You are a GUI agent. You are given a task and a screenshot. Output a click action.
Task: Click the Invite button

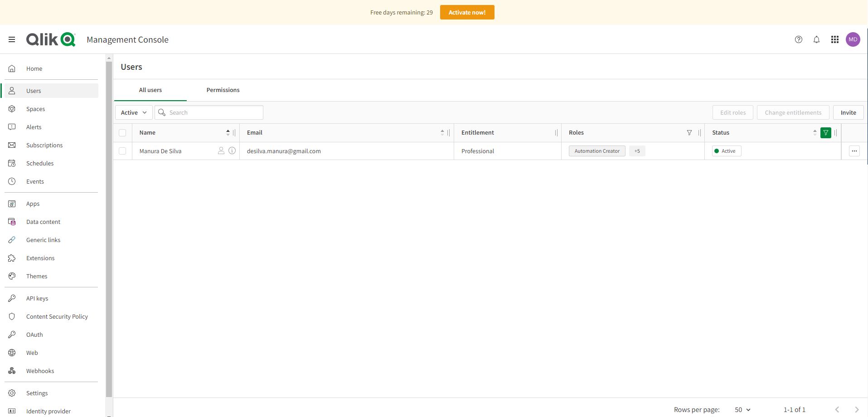tap(849, 112)
